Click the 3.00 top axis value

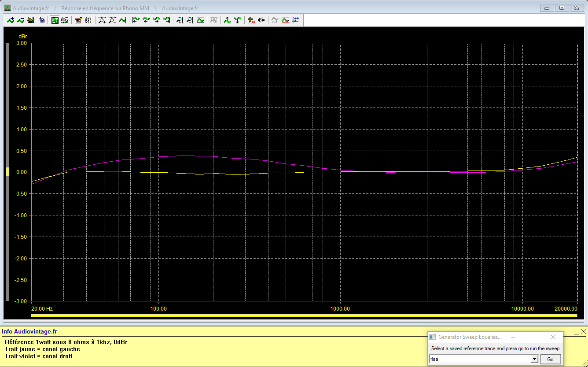pos(21,43)
